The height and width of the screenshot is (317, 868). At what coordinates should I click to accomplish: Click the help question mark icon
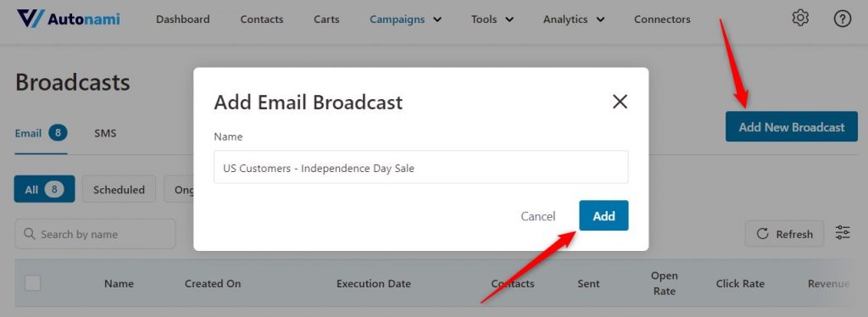tap(842, 19)
